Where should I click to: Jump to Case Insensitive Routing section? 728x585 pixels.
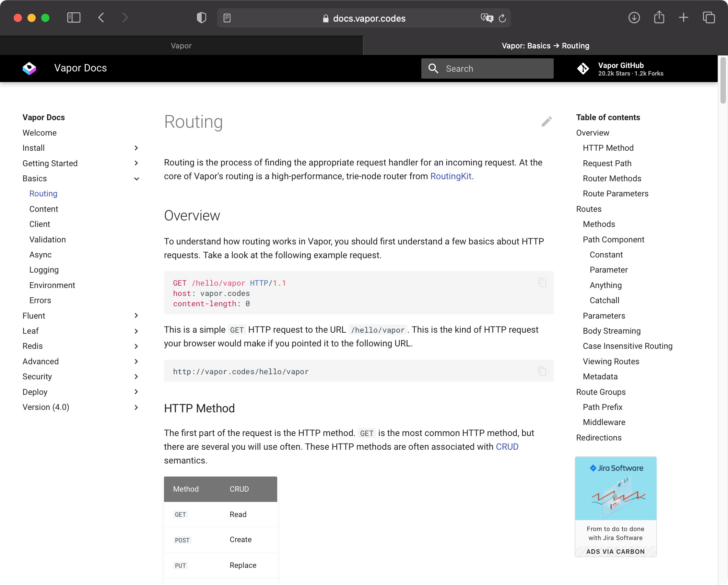pyautogui.click(x=627, y=346)
